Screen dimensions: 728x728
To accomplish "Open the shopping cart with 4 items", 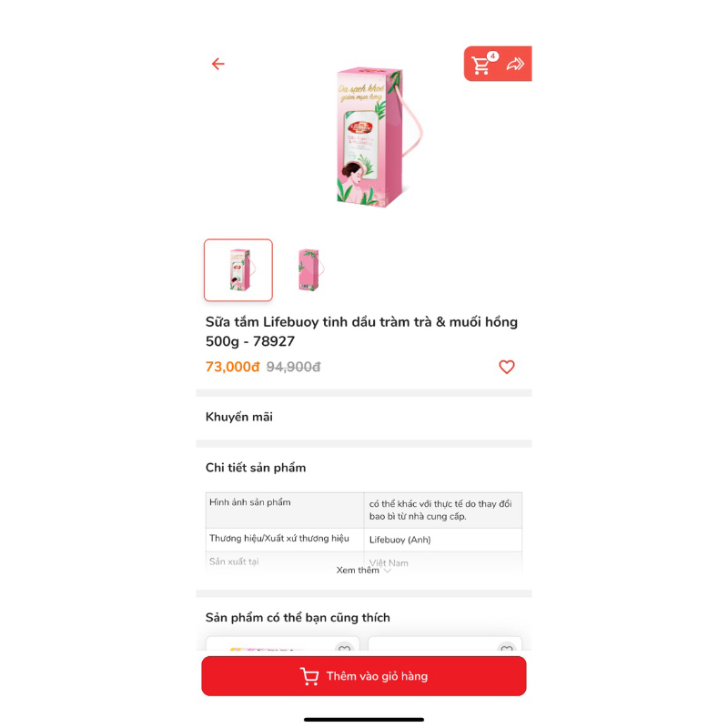I will pyautogui.click(x=480, y=65).
